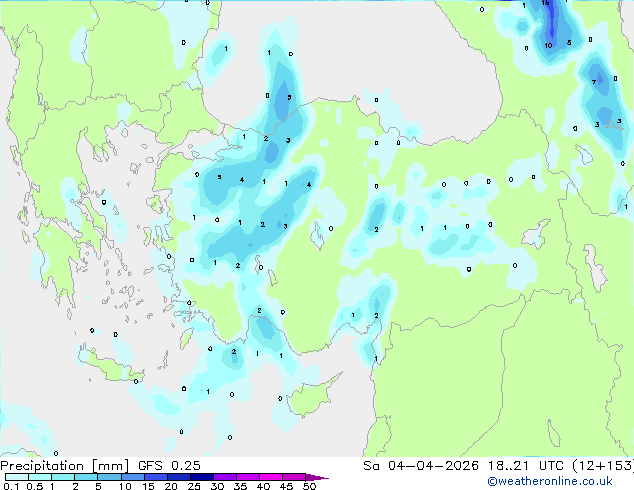
Task: Click the 1–2 mm legend swatch
Action: click(x=63, y=477)
